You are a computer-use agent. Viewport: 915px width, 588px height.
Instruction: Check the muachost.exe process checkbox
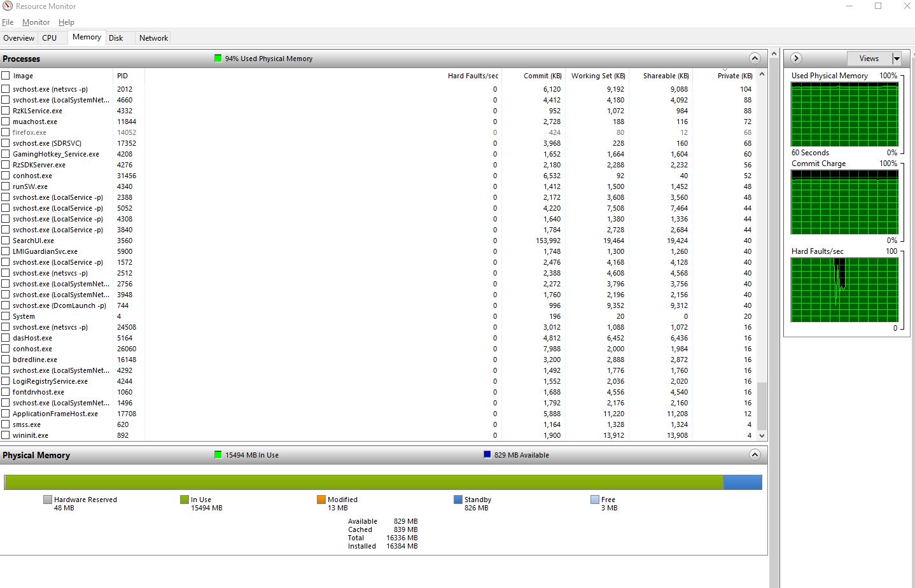(6, 122)
